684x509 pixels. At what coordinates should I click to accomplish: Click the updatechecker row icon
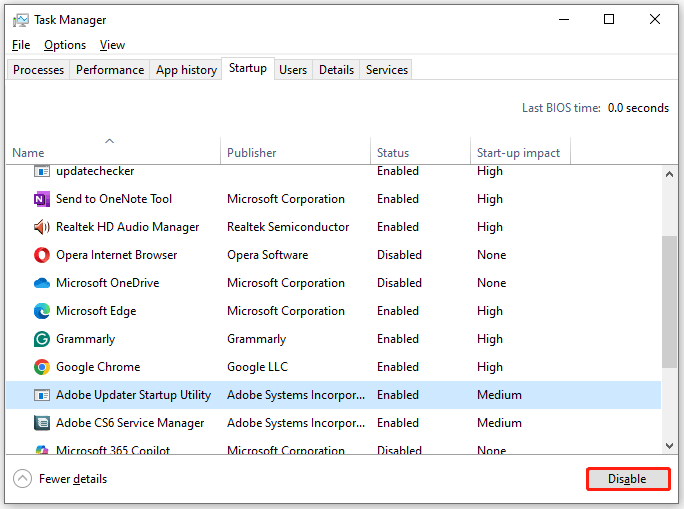click(x=42, y=171)
